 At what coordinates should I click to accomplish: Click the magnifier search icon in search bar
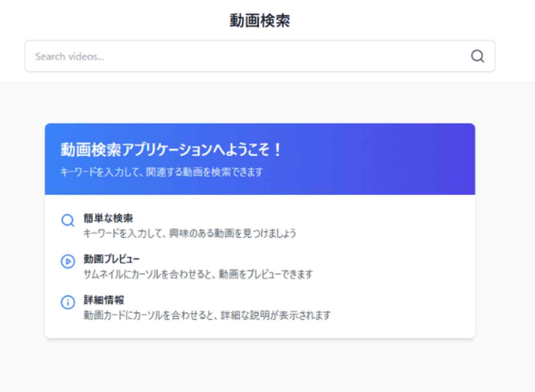[x=477, y=56]
